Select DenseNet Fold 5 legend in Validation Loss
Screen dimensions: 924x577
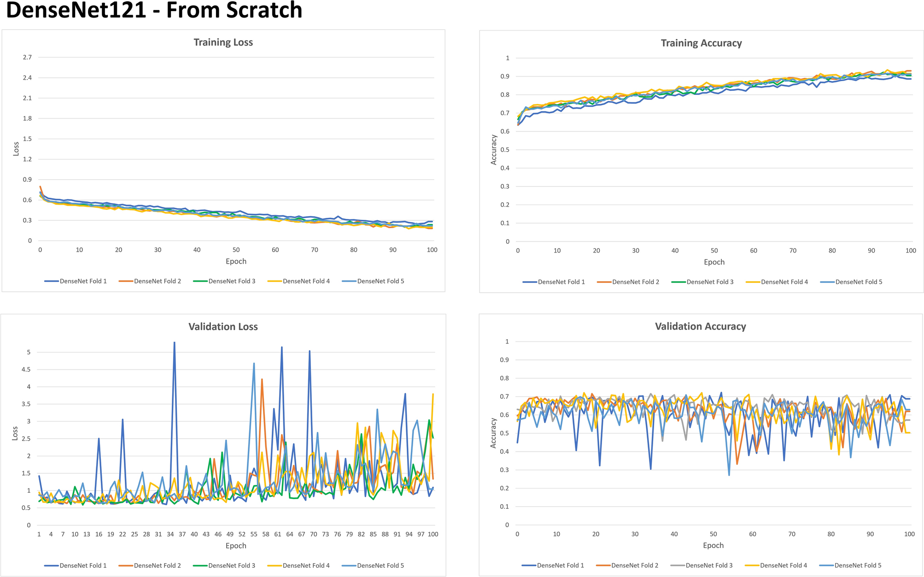380,565
